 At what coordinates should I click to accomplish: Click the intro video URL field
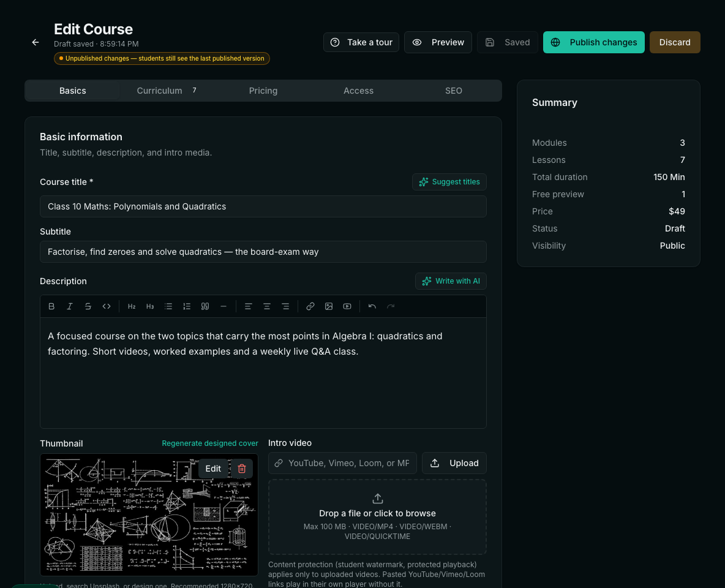[342, 463]
